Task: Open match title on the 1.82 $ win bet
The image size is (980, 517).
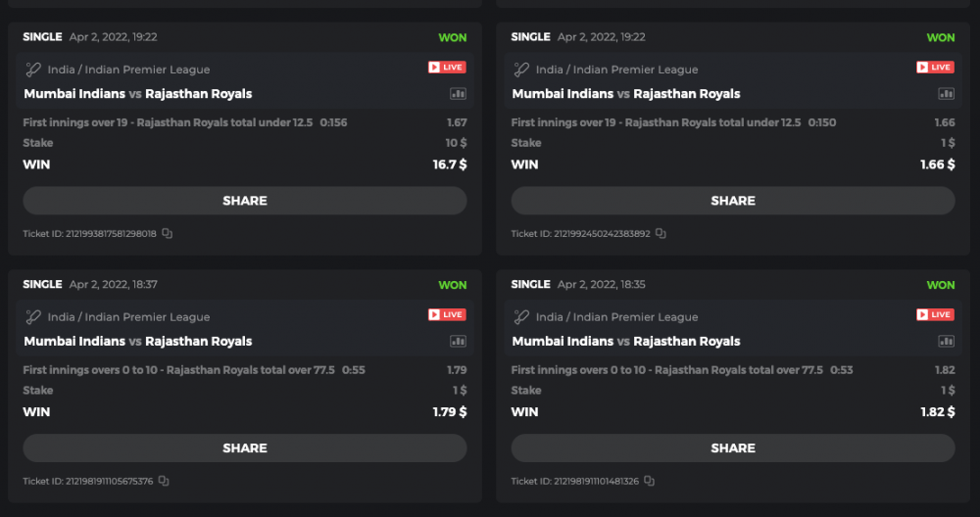Action: point(626,342)
